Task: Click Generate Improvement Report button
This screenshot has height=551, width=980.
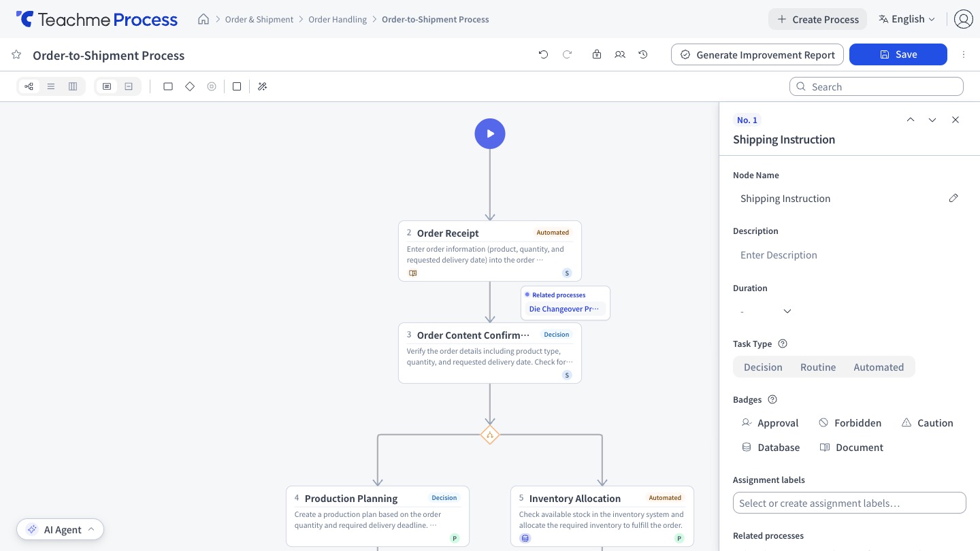Action: tap(757, 54)
